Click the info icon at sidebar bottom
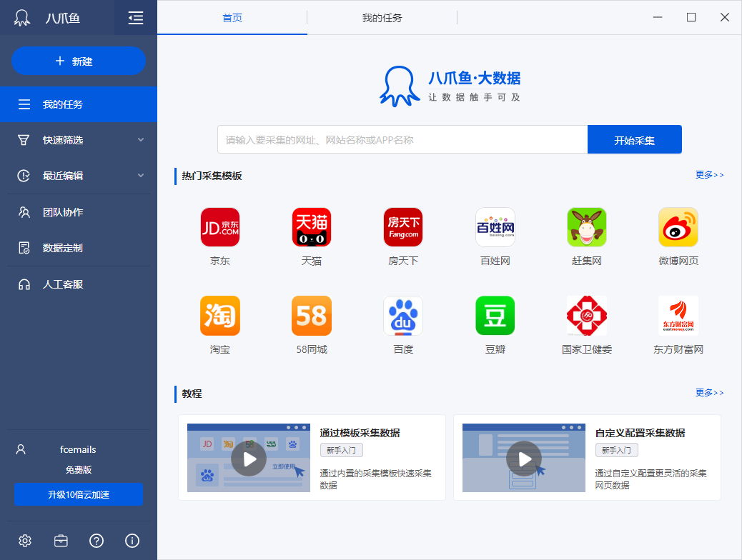 [x=132, y=541]
